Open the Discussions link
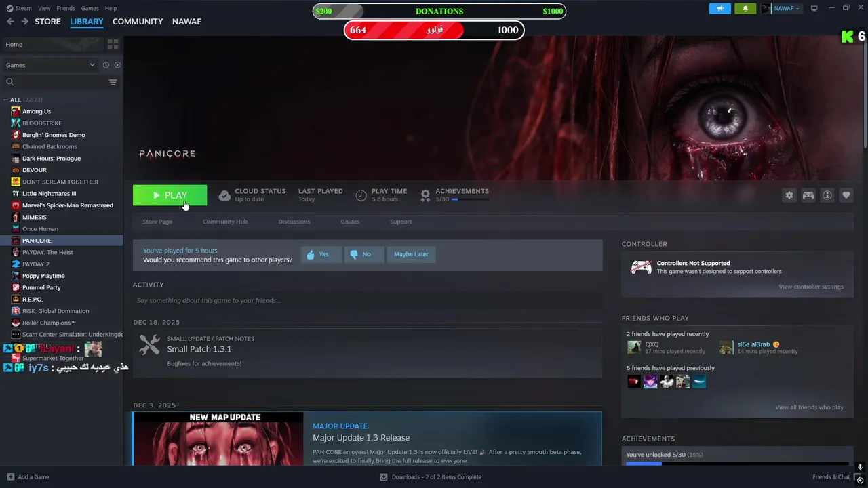The height and width of the screenshot is (488, 868). pos(294,222)
